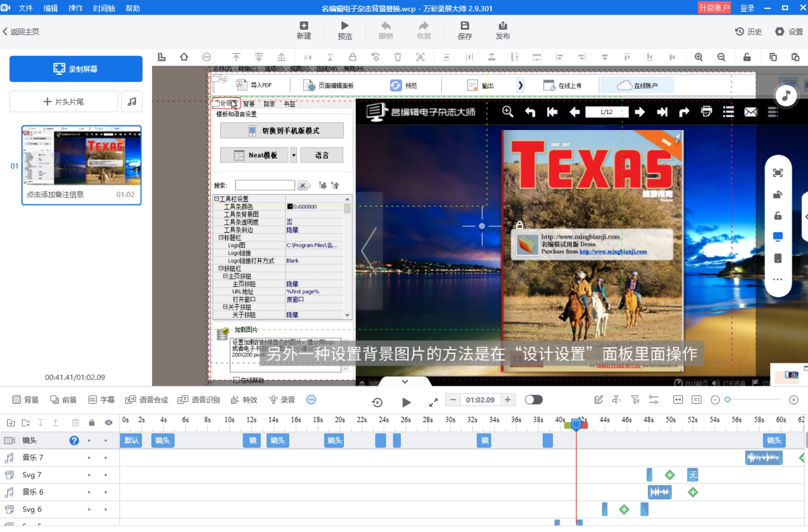
Task: Open the History (历史) panel
Action: [748, 32]
